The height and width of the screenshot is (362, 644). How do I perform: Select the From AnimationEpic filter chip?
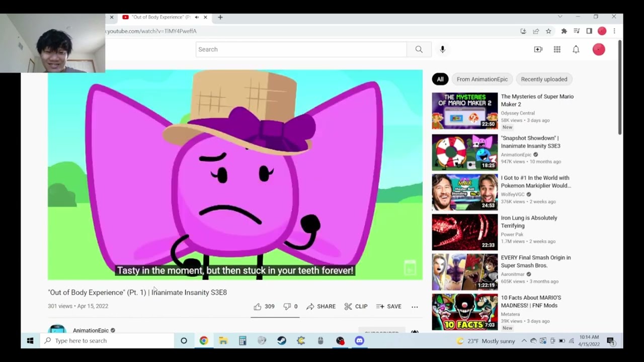(482, 79)
